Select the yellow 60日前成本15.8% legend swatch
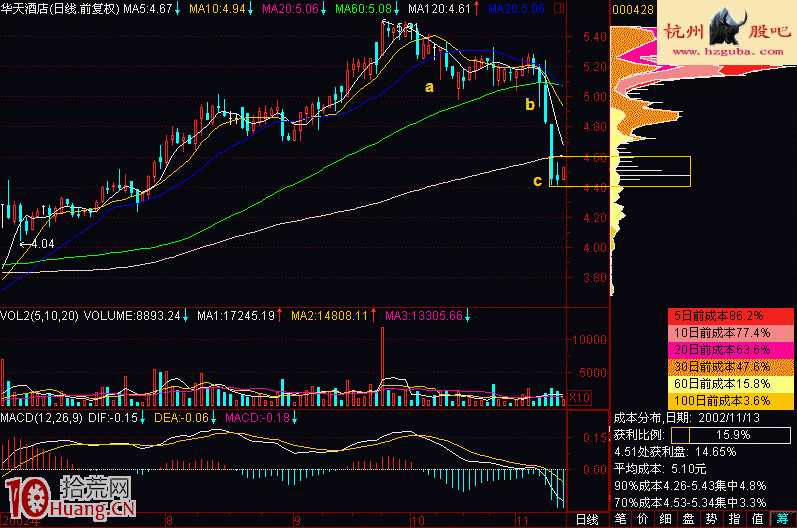 [731, 384]
